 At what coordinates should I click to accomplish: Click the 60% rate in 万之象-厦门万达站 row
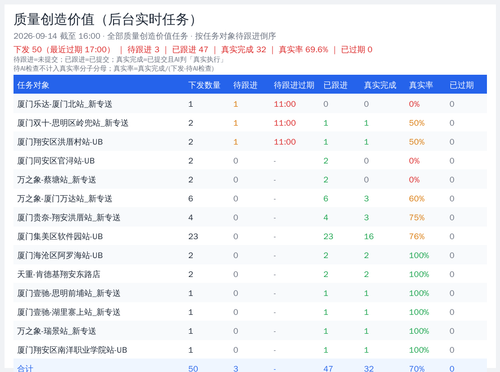pyautogui.click(x=417, y=199)
